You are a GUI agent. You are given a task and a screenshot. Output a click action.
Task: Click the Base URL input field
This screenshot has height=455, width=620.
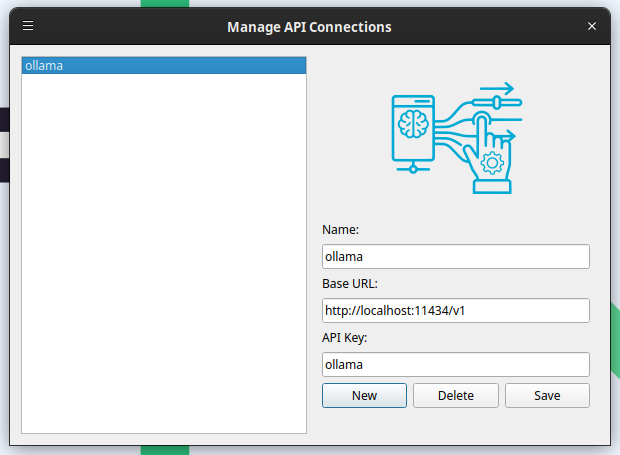pyautogui.click(x=456, y=310)
